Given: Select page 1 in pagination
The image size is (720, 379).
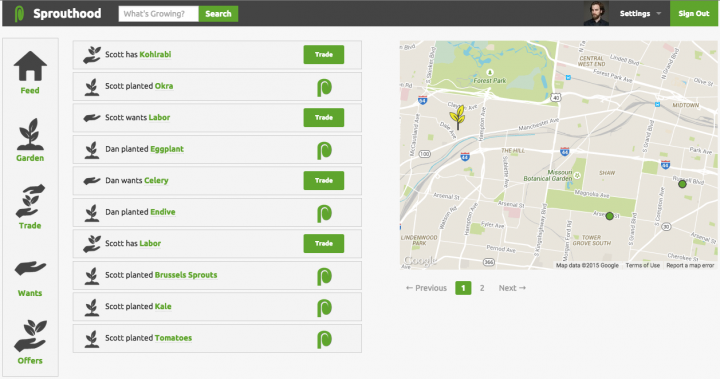Looking at the screenshot, I should point(463,288).
